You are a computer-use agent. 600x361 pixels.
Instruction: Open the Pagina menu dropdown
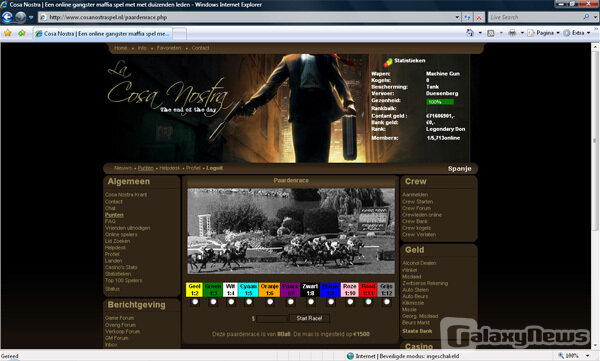544,33
